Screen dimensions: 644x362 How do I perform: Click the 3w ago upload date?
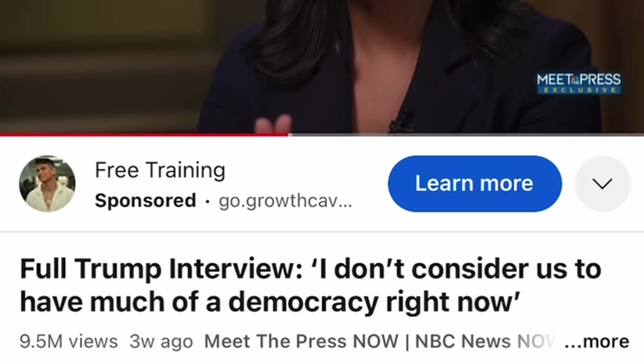pyautogui.click(x=161, y=341)
